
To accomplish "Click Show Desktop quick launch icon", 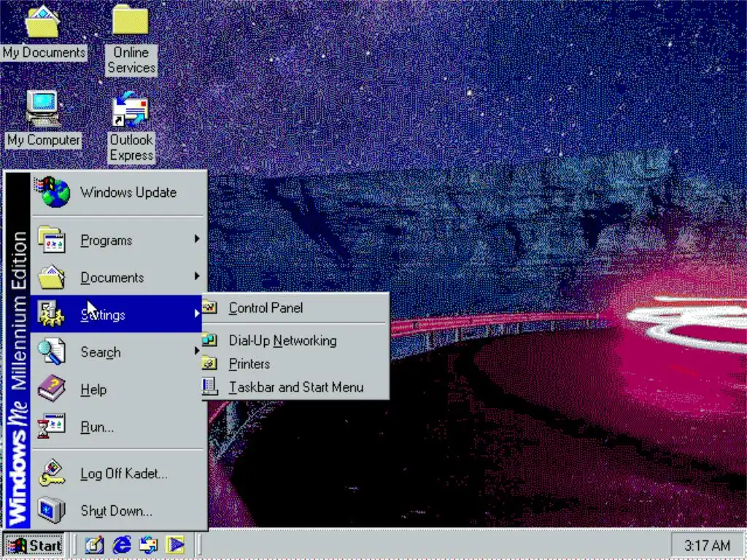I will [94, 545].
